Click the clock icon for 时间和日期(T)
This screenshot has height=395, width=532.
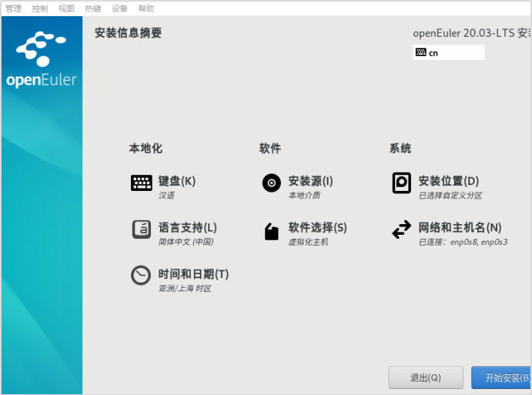[141, 275]
